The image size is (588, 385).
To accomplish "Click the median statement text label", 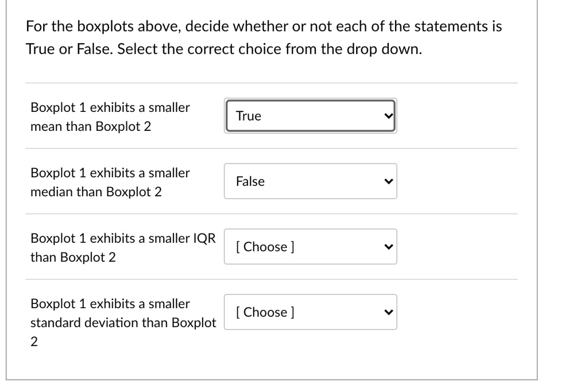I will [110, 181].
